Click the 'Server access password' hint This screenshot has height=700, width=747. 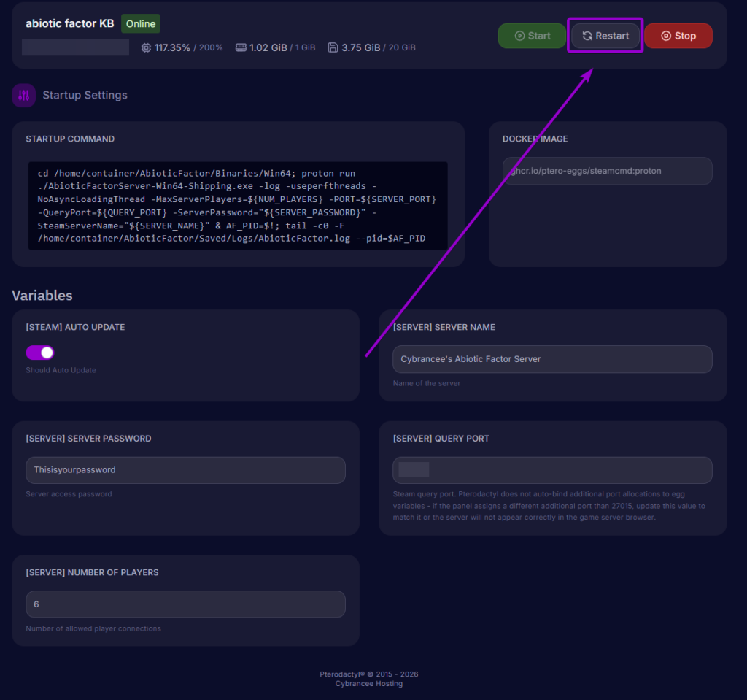pyautogui.click(x=69, y=494)
